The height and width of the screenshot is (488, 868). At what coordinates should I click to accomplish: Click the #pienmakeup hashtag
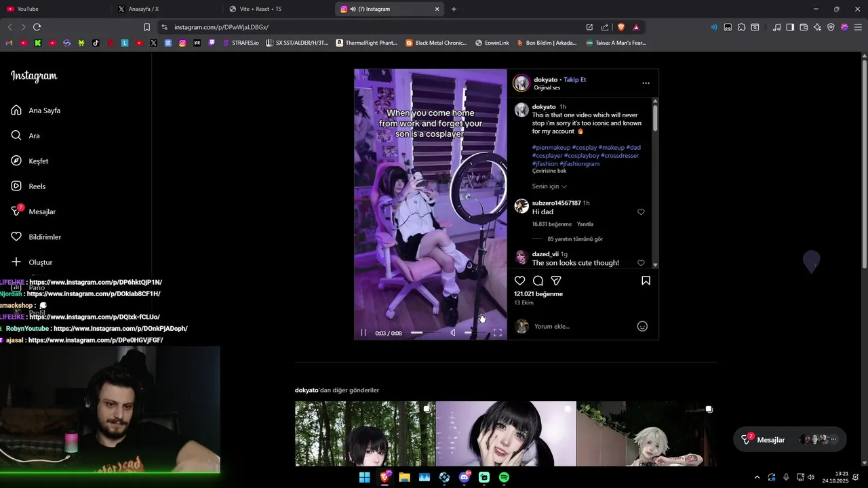pyautogui.click(x=551, y=148)
